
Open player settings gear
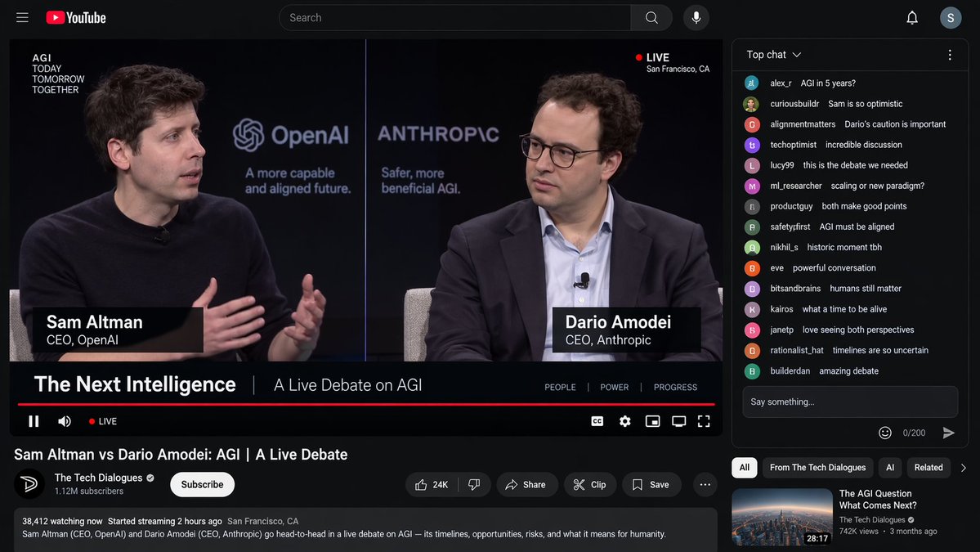click(625, 421)
